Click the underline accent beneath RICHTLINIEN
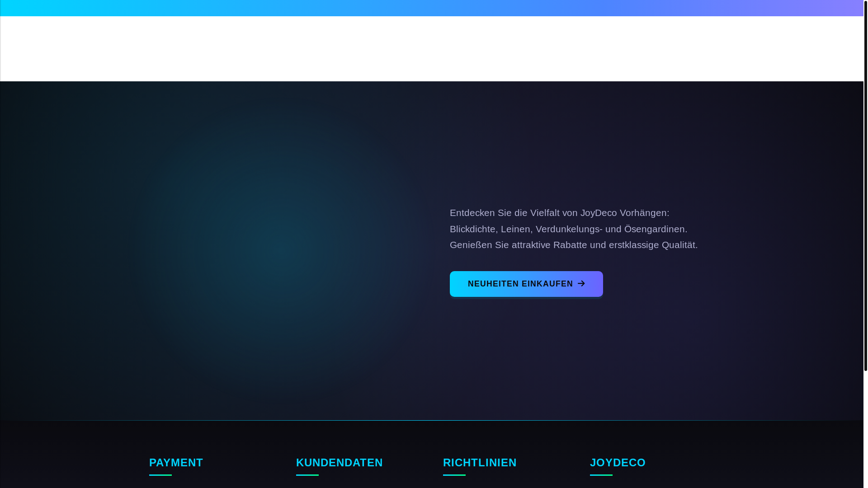Screen dimensions: 868x488 pyautogui.click(x=454, y=475)
